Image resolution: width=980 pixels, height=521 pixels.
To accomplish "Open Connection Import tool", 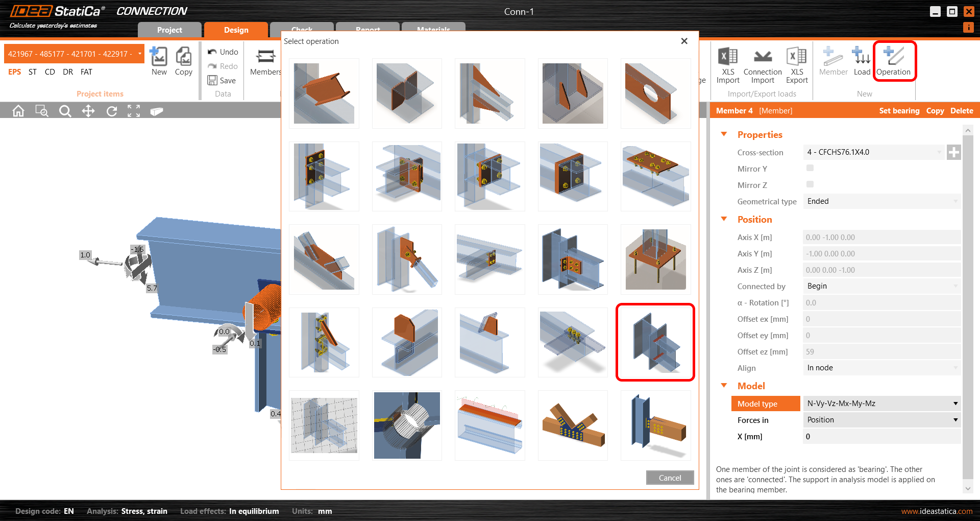I will [763, 65].
